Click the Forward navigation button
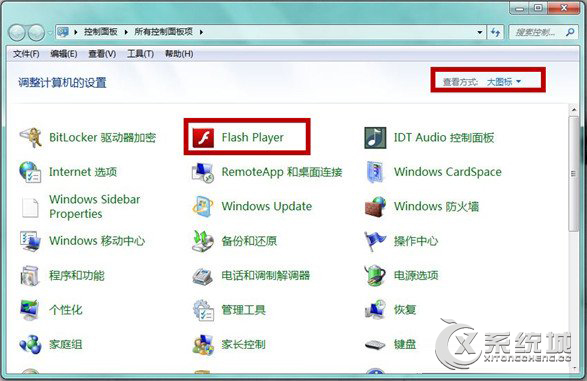The width and height of the screenshot is (587, 381). point(37,33)
